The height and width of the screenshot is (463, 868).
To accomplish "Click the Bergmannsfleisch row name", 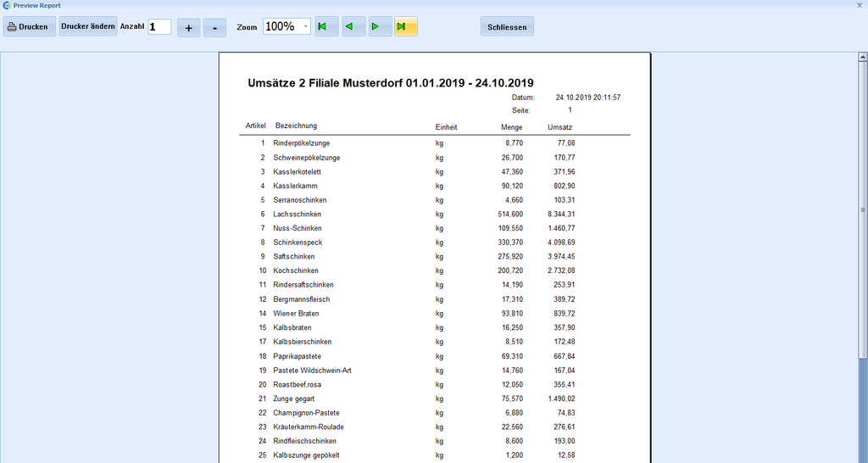I will point(301,299).
